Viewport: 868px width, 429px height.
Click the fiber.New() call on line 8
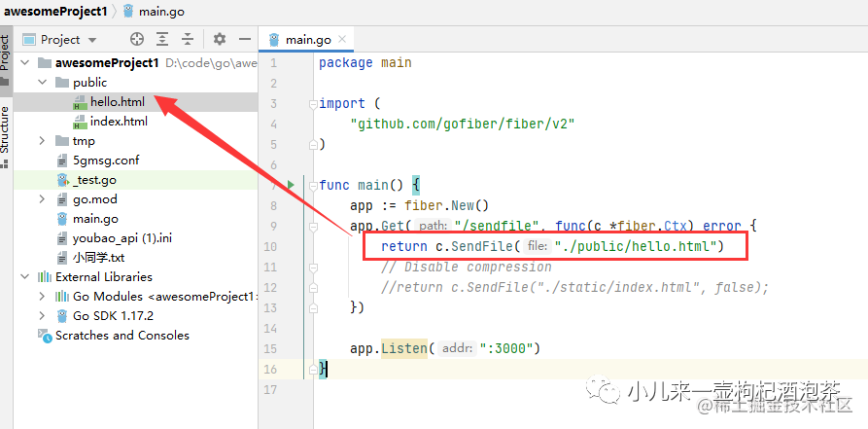coord(447,205)
